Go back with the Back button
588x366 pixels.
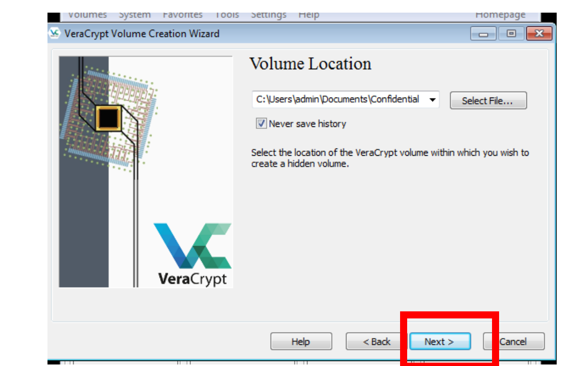(x=376, y=341)
